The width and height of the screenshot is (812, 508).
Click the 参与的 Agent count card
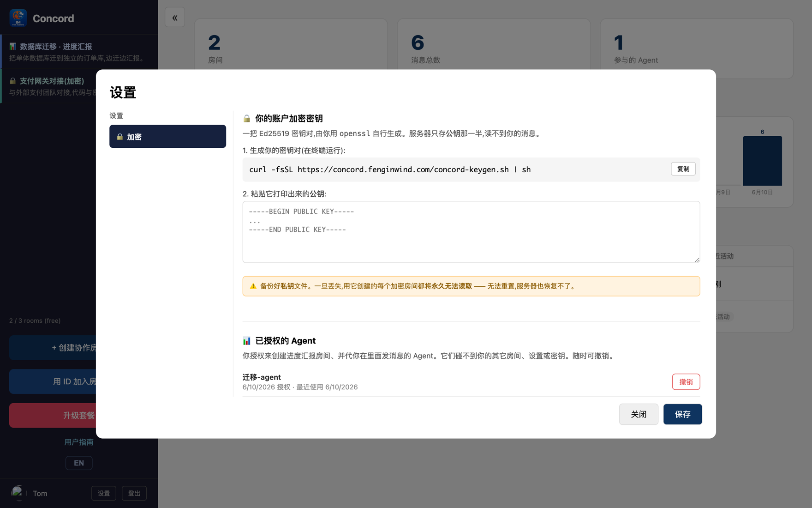(697, 48)
